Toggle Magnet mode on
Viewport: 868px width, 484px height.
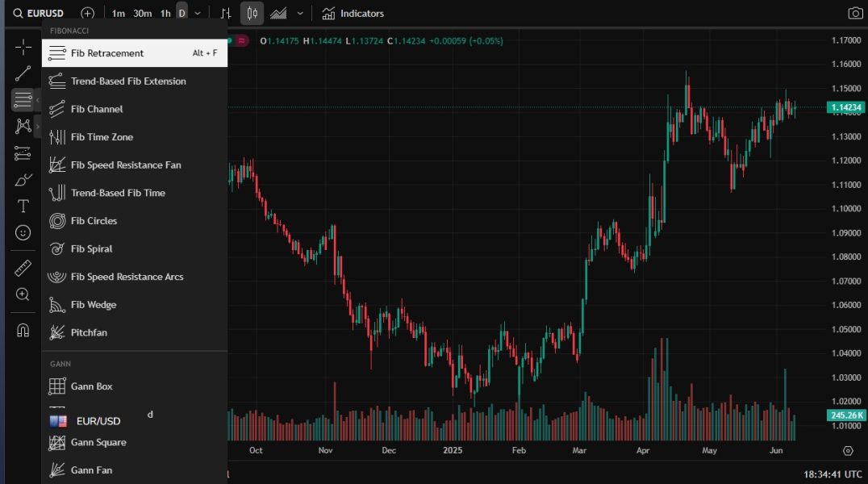23,330
